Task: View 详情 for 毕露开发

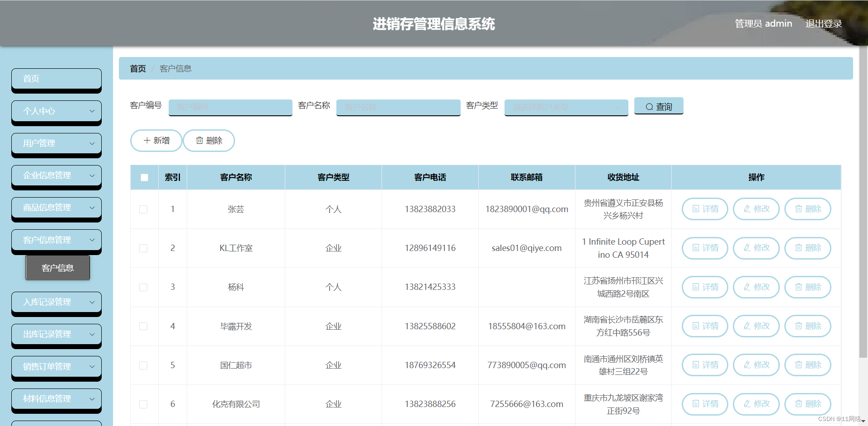Action: coord(705,326)
